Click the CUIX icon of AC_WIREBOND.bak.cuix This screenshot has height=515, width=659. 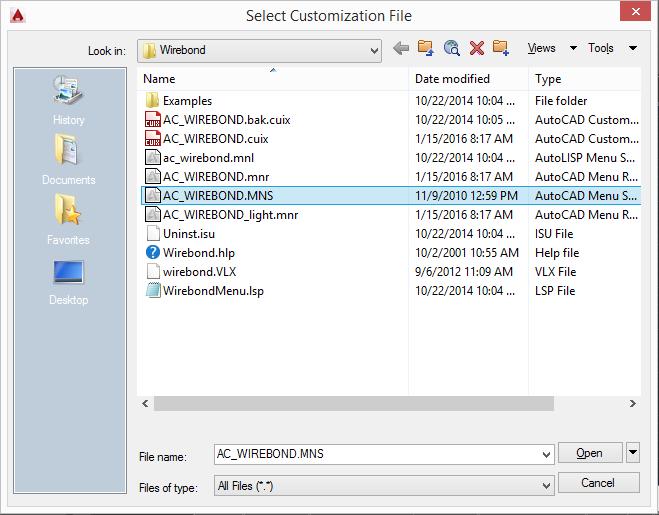point(153,119)
